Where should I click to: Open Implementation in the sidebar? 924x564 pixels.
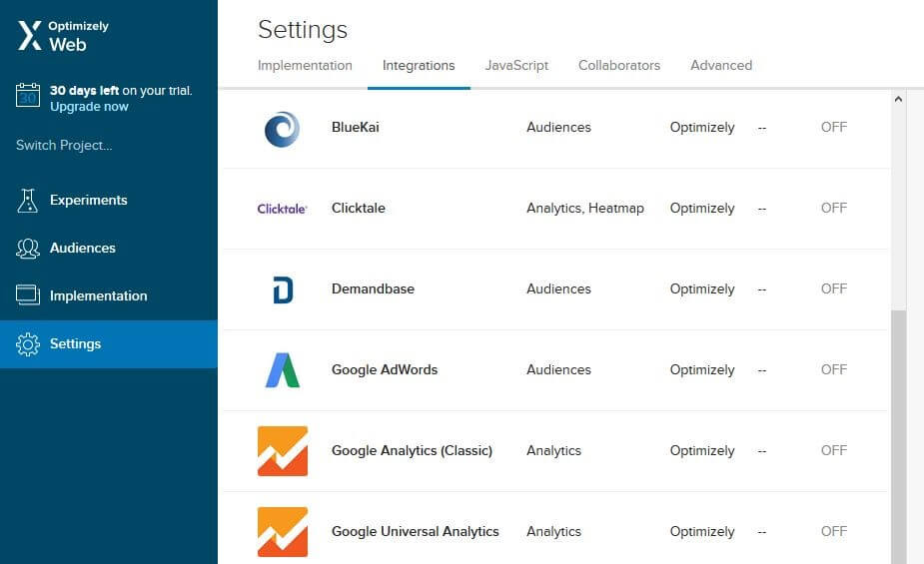(109, 296)
